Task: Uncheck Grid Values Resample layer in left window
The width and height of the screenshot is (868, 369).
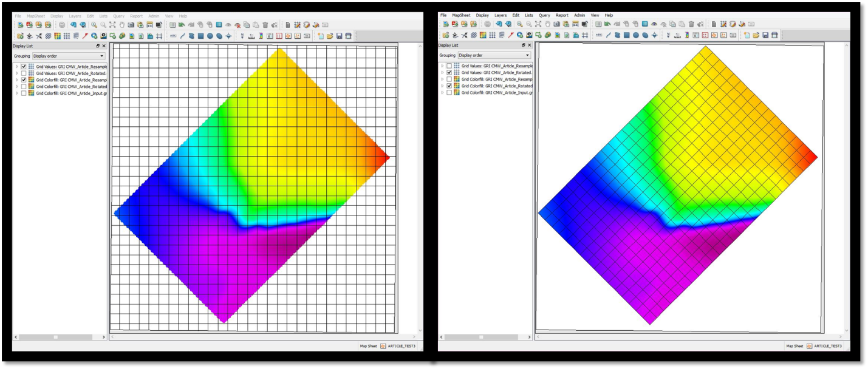Action: (24, 66)
